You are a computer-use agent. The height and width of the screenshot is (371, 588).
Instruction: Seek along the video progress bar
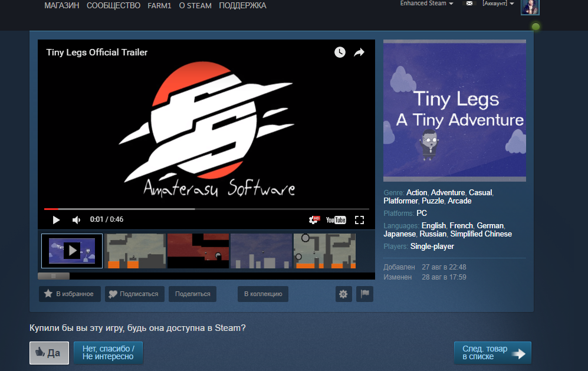tap(206, 209)
